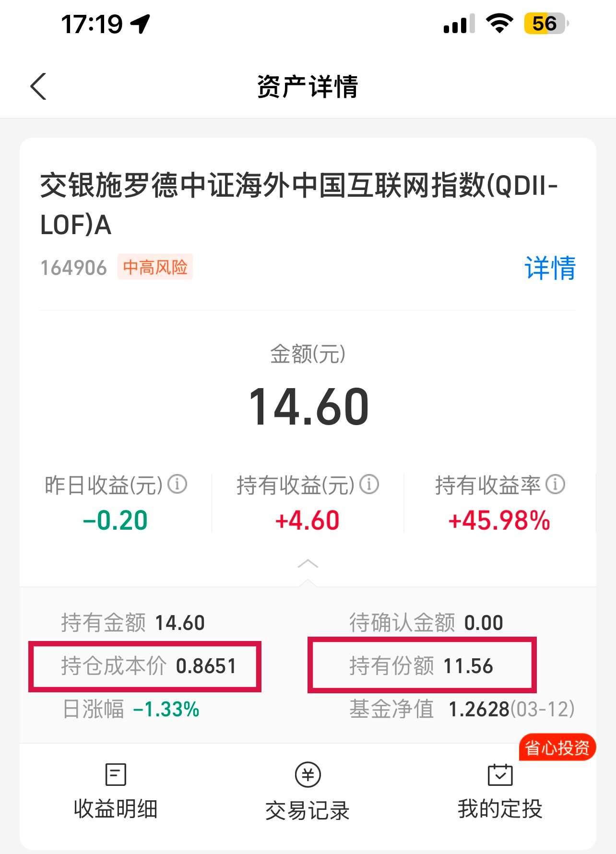
Task: Open the 我的定投 calendar icon
Action: [500, 774]
